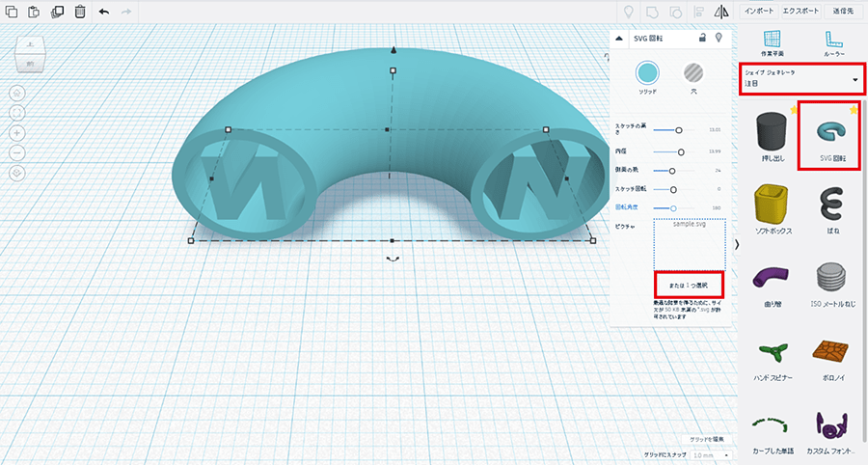
Task: Click the グリッドを編集 edit grid button
Action: 706,439
